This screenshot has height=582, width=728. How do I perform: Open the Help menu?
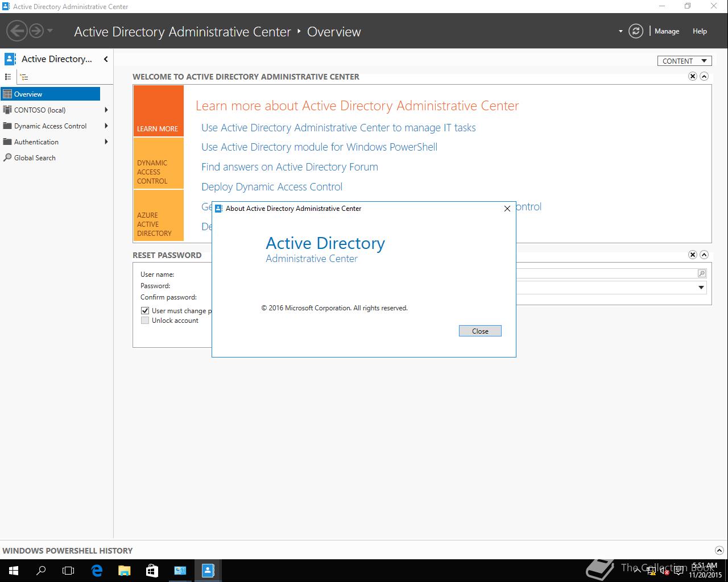pos(700,31)
